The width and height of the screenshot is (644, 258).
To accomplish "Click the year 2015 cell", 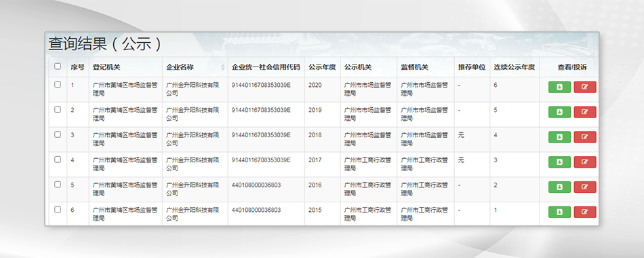I will (315, 210).
